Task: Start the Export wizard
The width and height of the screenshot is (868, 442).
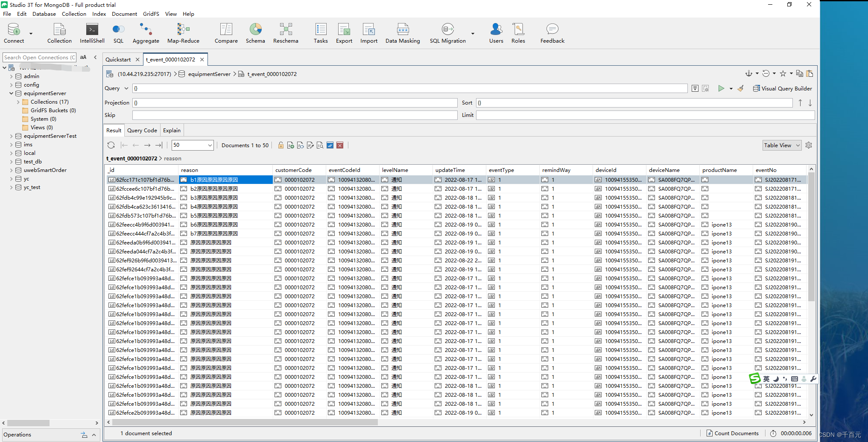Action: tap(344, 33)
